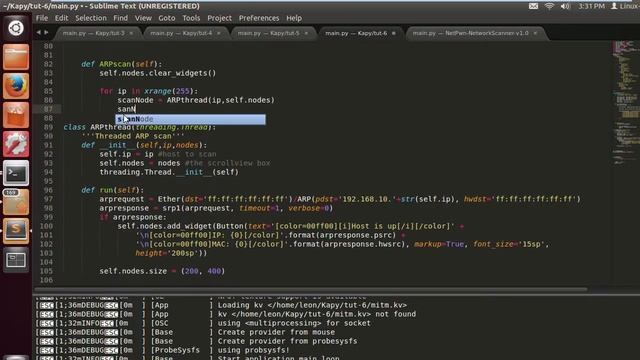Click console line 'Create provider from mouse'

pyautogui.click(x=185, y=332)
